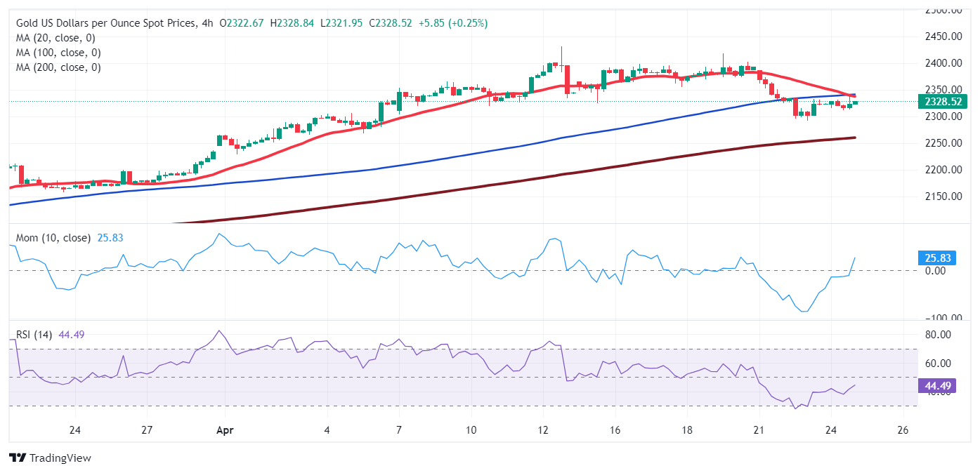Select the MA (100, close, 0) legend
980x473 pixels.
(x=58, y=53)
